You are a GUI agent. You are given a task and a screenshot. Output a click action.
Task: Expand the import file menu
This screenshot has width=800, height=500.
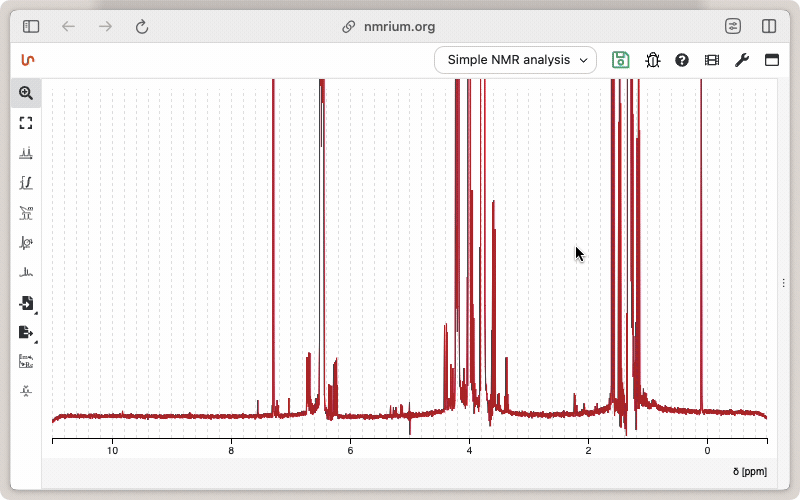tap(26, 303)
